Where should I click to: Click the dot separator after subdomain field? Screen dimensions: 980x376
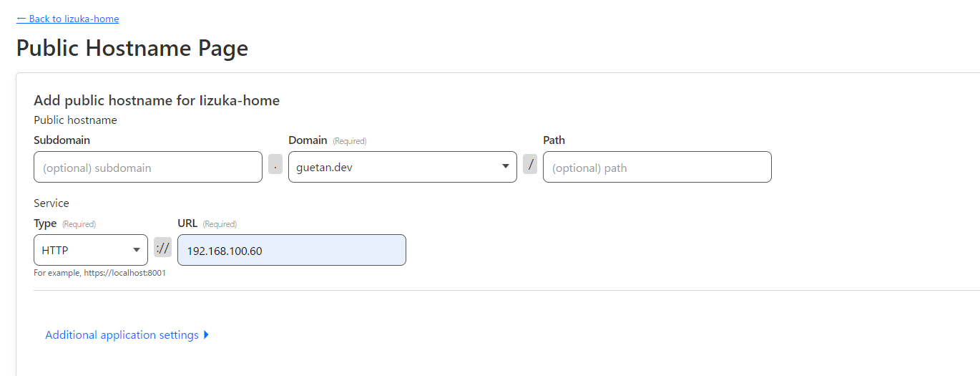click(x=275, y=165)
